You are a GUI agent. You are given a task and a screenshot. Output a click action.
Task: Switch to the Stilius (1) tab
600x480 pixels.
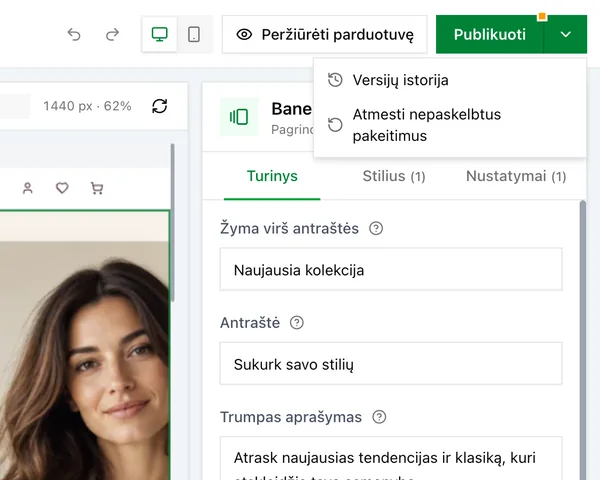point(394,176)
